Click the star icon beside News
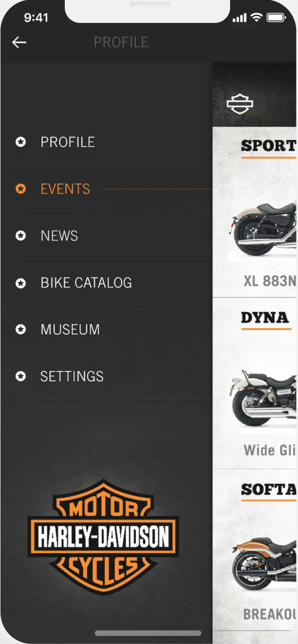This screenshot has height=644, width=298. [x=20, y=236]
